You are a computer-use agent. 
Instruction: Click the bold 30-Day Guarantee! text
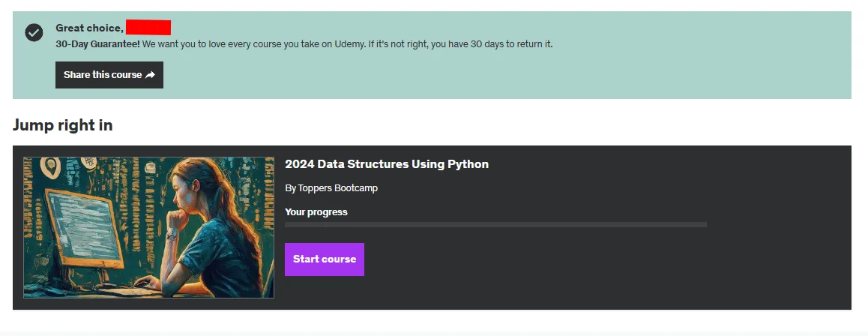point(98,43)
